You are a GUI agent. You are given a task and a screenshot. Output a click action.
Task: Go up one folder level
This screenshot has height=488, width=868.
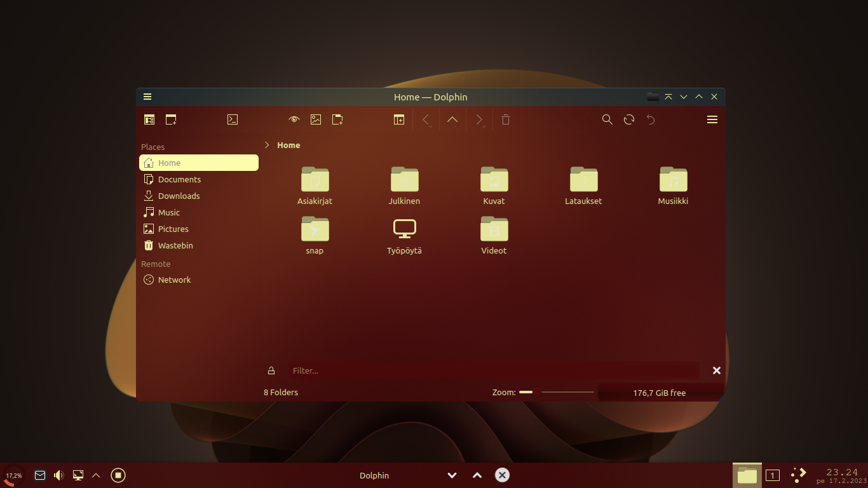point(452,119)
